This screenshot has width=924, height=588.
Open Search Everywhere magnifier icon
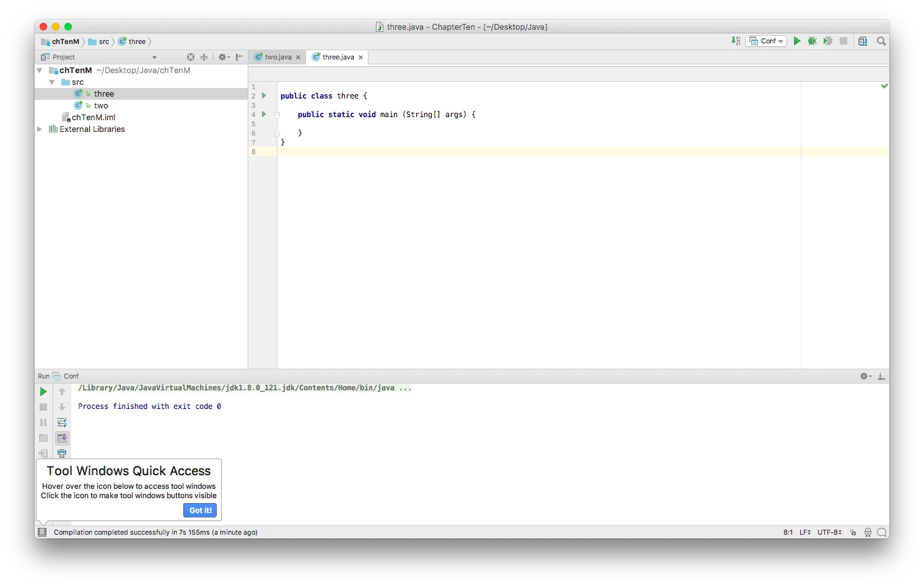pos(881,41)
